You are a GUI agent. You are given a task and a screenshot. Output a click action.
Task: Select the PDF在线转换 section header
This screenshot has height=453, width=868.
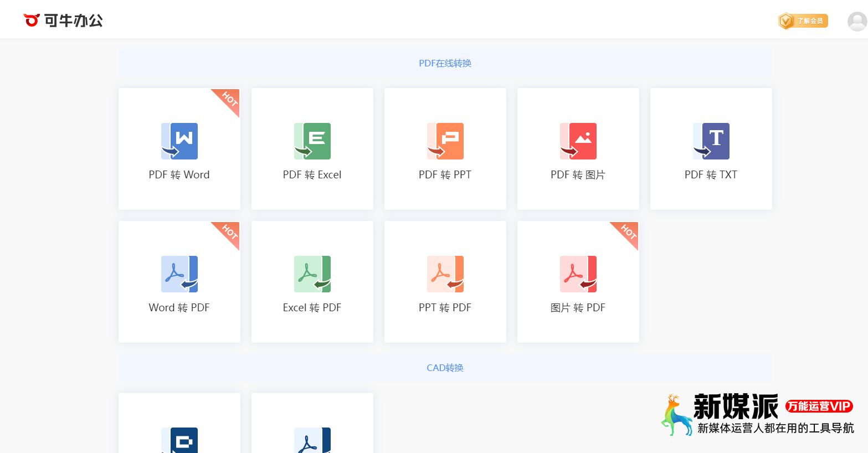pyautogui.click(x=445, y=63)
